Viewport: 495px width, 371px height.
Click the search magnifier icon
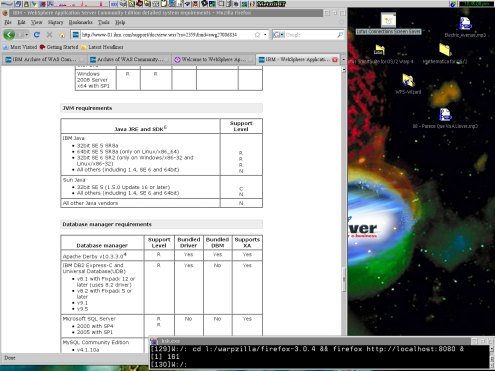[340, 35]
